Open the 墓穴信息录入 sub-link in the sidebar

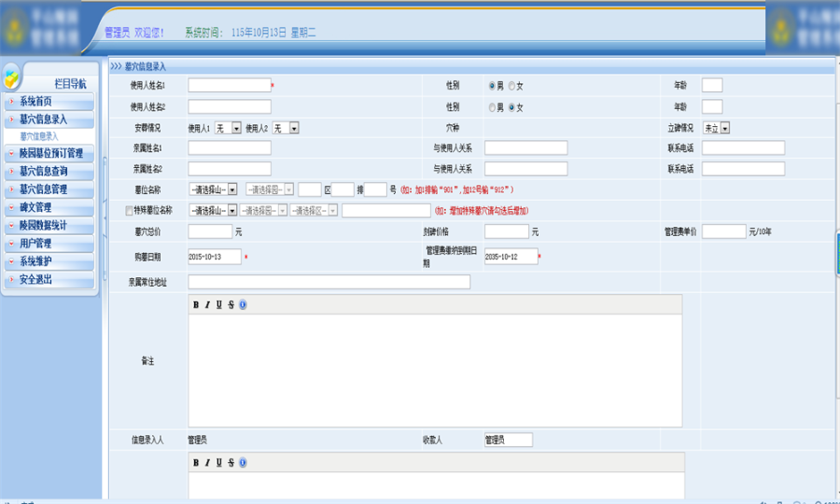[x=39, y=136]
